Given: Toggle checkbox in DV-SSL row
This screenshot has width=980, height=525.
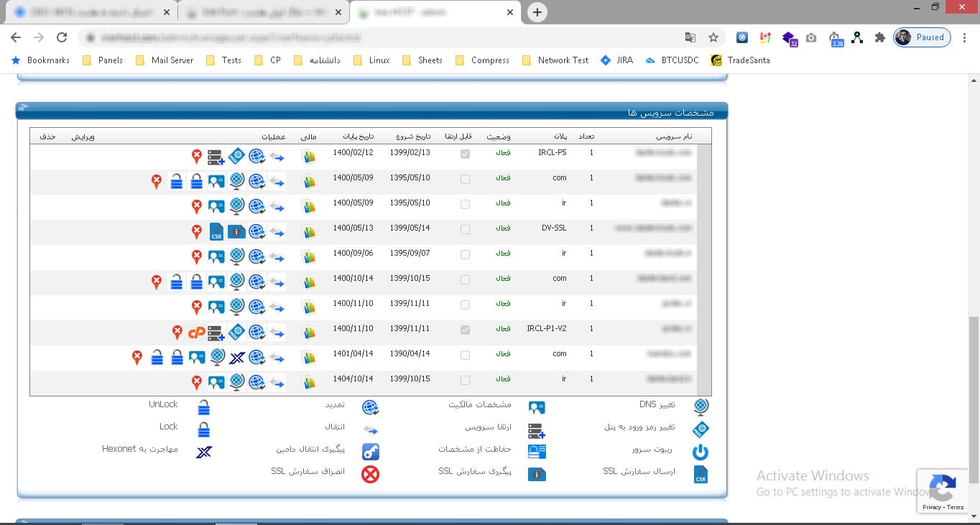Looking at the screenshot, I should [x=465, y=229].
